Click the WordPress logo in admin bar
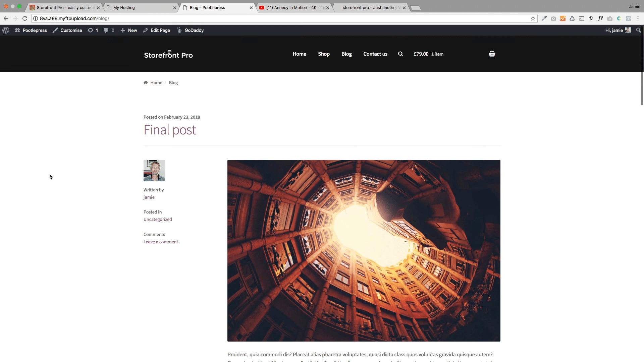This screenshot has width=644, height=362. pos(6,30)
